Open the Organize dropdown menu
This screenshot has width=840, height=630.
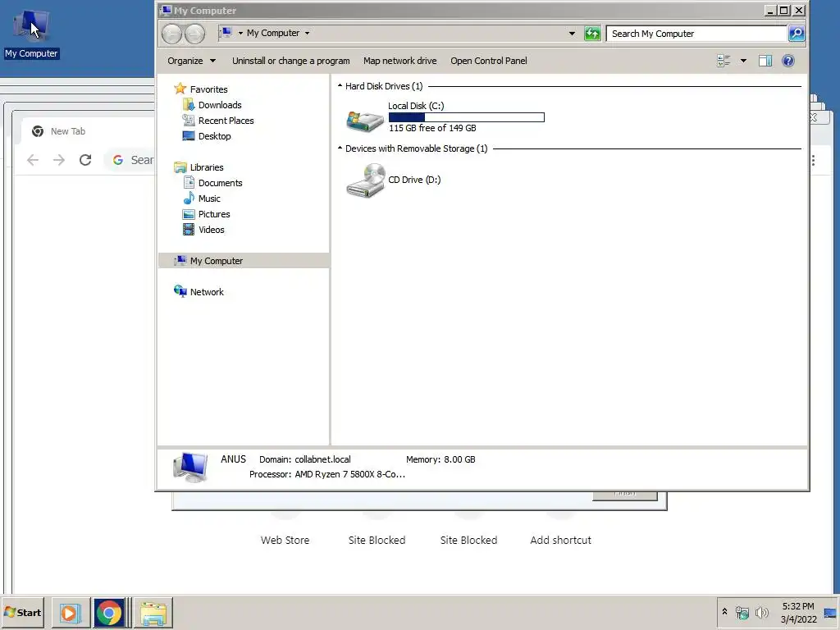point(191,61)
